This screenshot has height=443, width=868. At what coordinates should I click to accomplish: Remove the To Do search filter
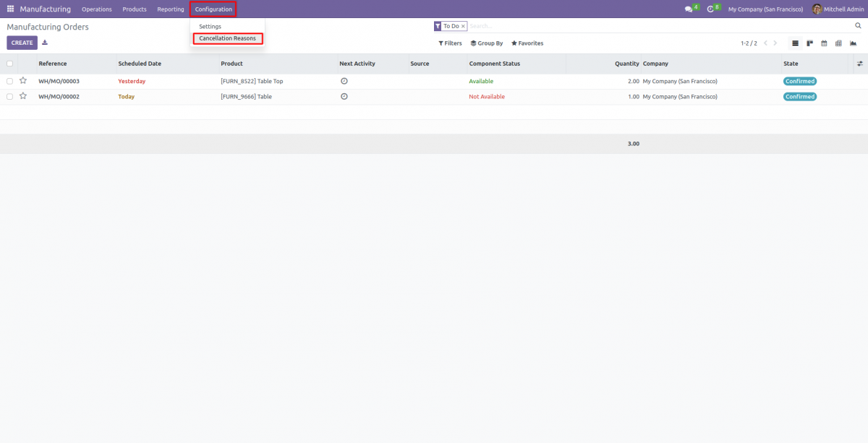click(463, 25)
